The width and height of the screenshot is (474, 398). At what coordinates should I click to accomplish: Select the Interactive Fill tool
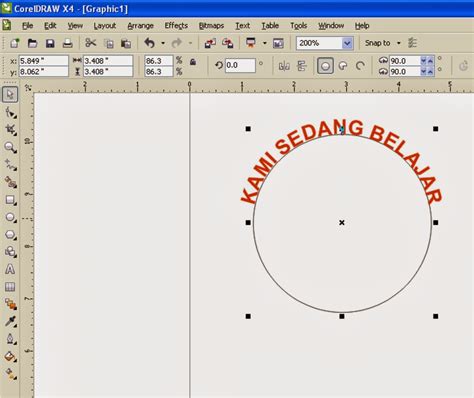coord(10,374)
